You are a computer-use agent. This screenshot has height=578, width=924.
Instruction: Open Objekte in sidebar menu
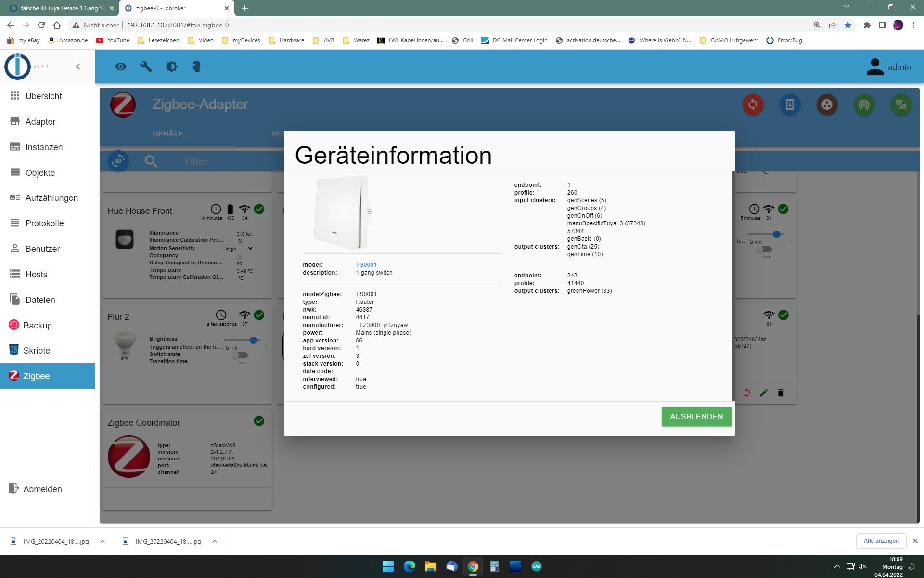40,172
